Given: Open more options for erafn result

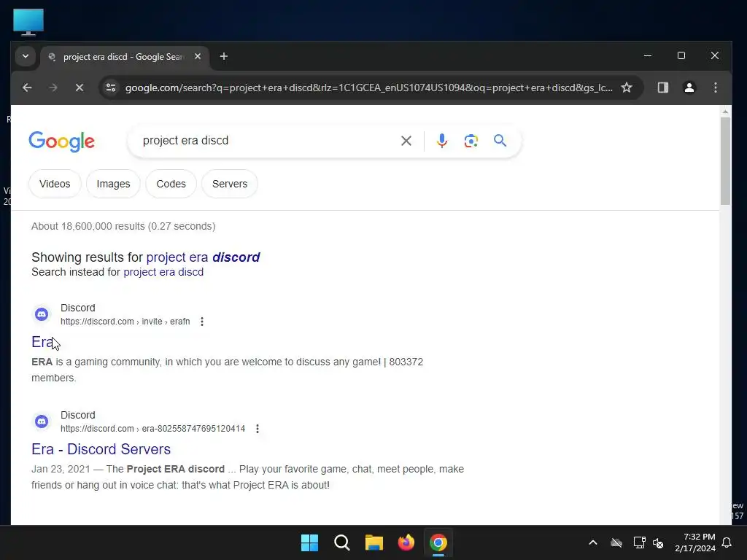Looking at the screenshot, I should (202, 322).
